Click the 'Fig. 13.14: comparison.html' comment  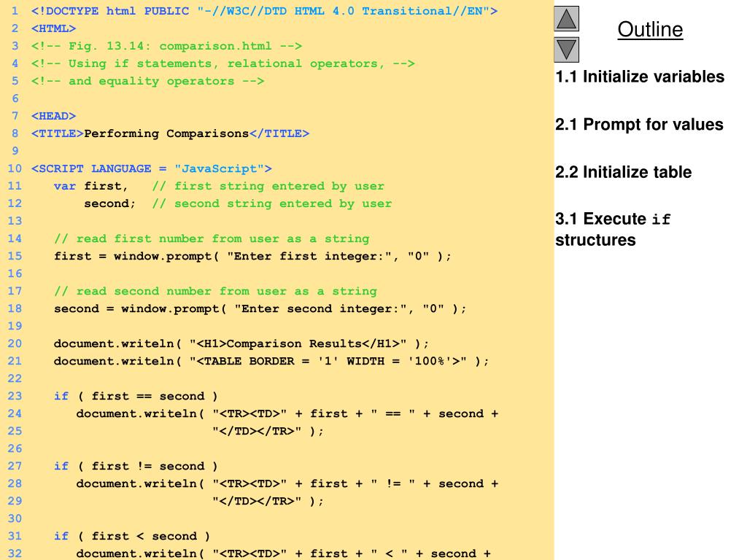click(167, 46)
